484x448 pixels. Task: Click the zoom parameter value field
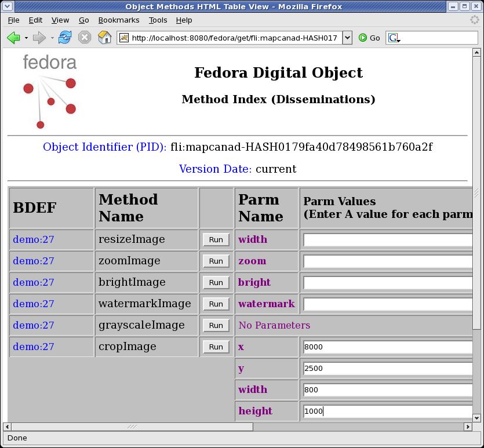388,261
